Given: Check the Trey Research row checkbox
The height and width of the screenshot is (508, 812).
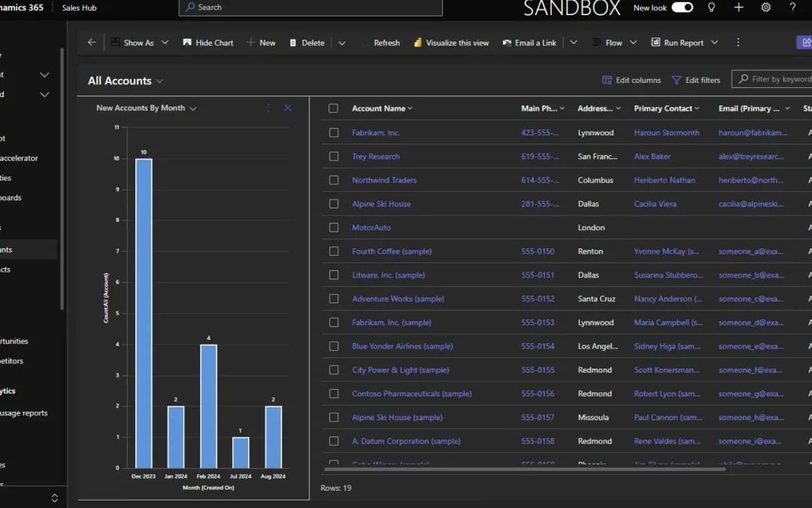Looking at the screenshot, I should click(334, 157).
